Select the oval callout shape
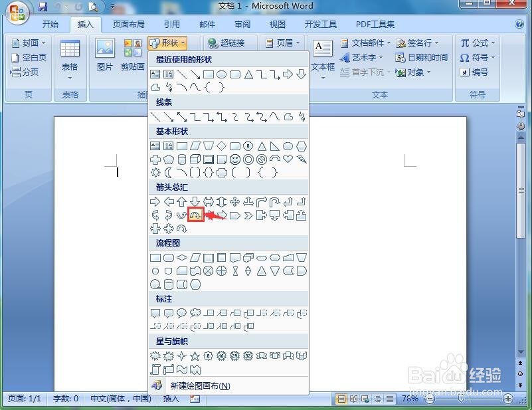Image resolution: width=532 pixels, height=410 pixels. (182, 312)
